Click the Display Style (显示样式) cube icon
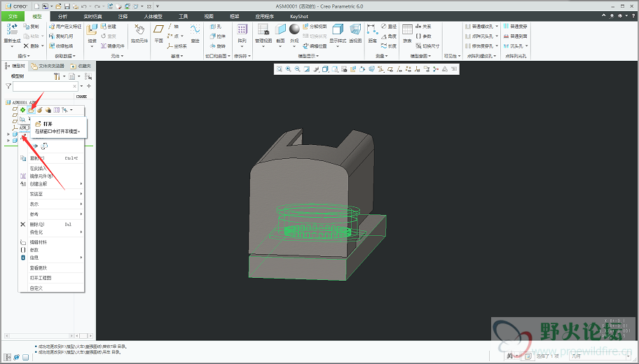This screenshot has height=364, width=639. 338,29
